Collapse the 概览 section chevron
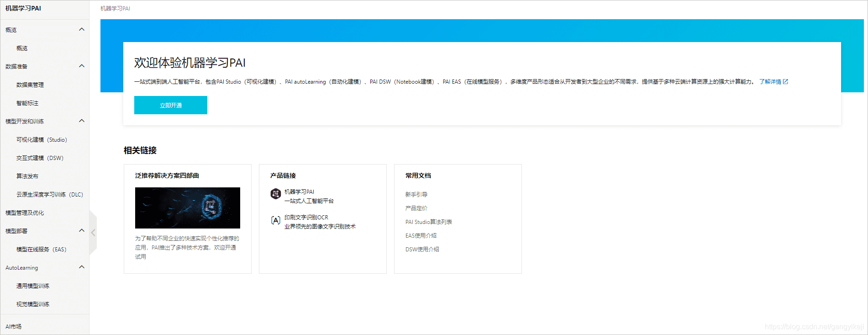Image resolution: width=868 pixels, height=335 pixels. coord(82,30)
